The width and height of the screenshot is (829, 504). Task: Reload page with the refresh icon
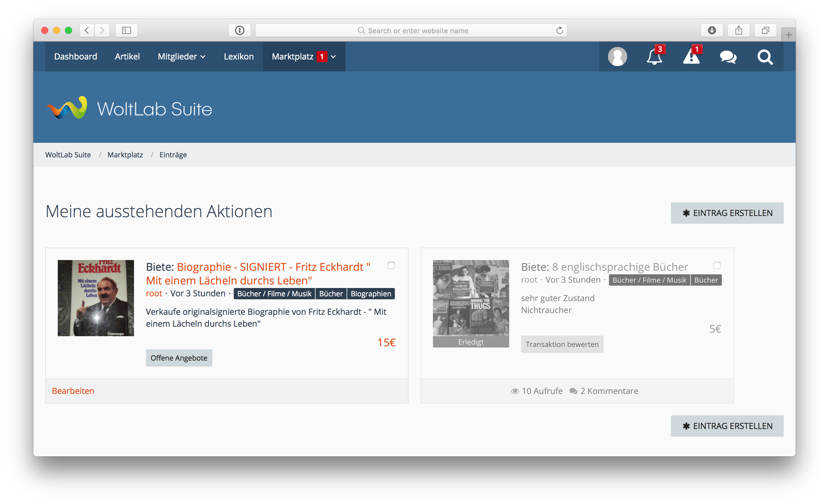[x=559, y=30]
